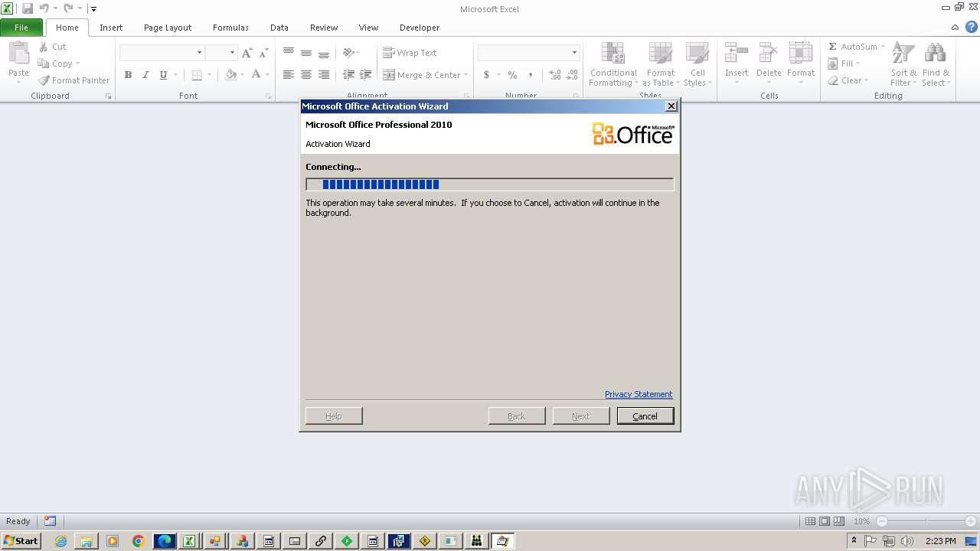Click Page Layout view icon in status bar
Screen dimensions: 980x551
click(x=825, y=521)
